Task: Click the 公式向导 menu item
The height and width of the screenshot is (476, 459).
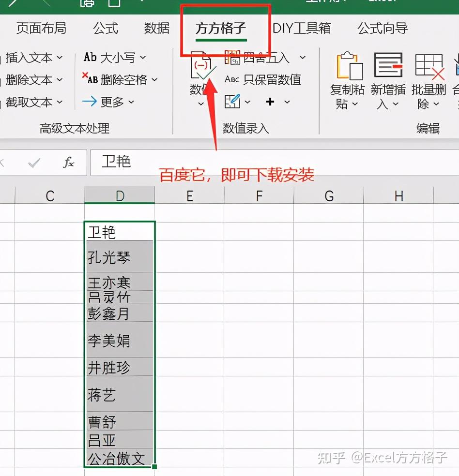Action: 382,29
